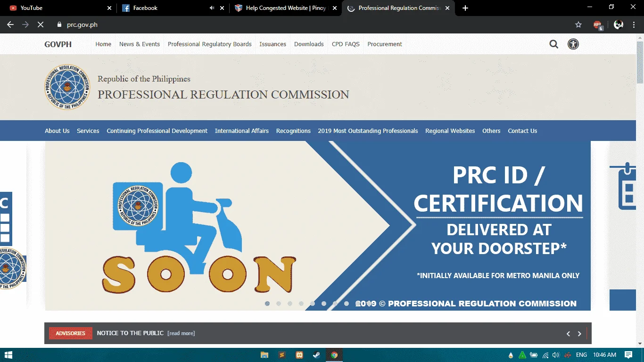Click the green triangle tray icon
The height and width of the screenshot is (362, 644).
[x=522, y=355]
